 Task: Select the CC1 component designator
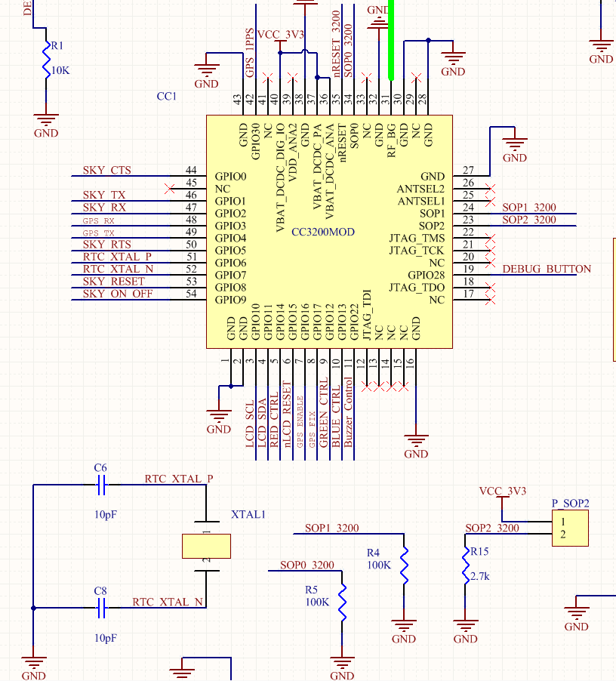coord(167,96)
